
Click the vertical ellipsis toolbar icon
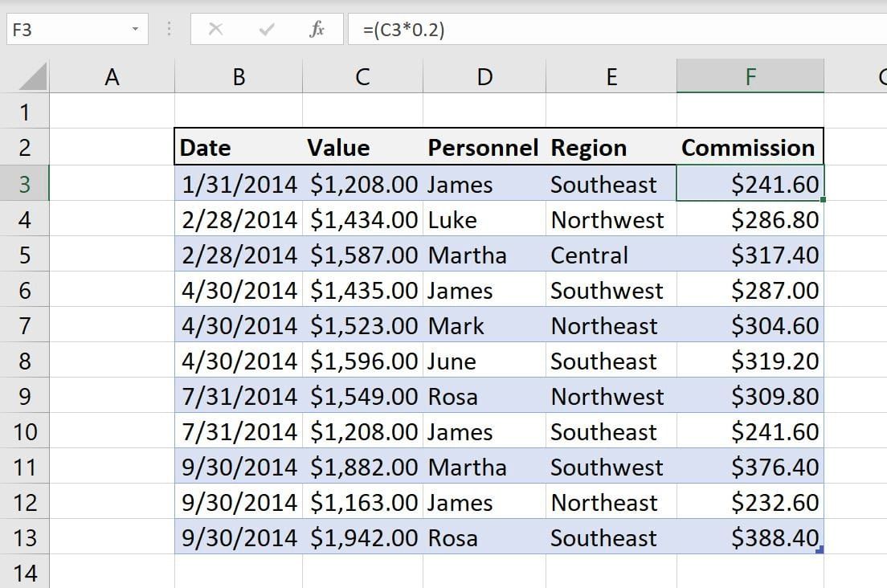(168, 29)
